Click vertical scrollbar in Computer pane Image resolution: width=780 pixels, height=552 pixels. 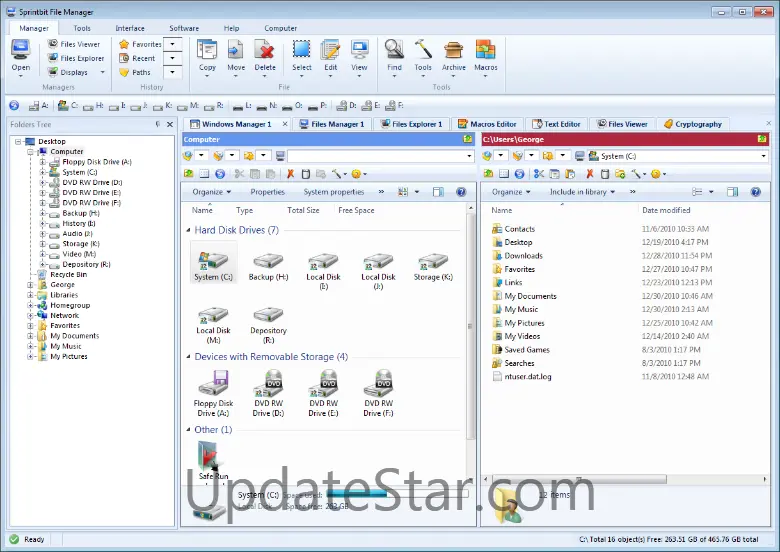[x=470, y=326]
